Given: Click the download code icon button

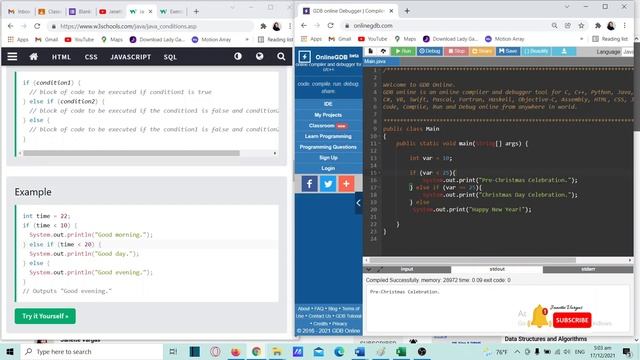Looking at the screenshot, I should click(x=564, y=51).
